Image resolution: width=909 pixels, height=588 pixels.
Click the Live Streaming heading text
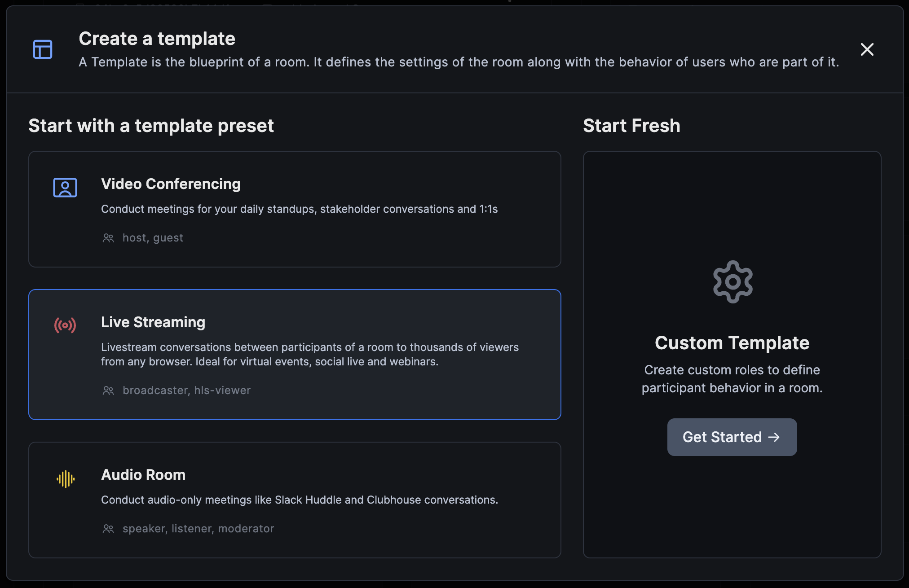153,322
